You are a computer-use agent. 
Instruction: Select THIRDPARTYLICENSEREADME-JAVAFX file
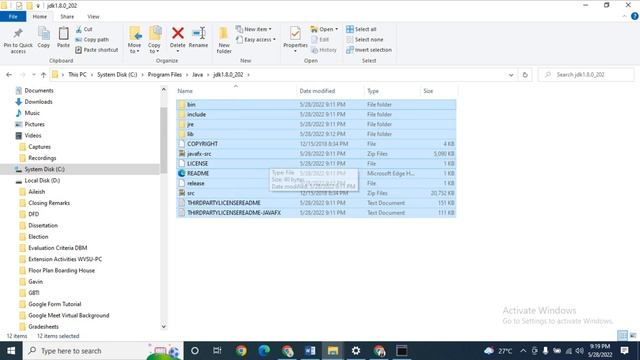[x=316, y=213]
